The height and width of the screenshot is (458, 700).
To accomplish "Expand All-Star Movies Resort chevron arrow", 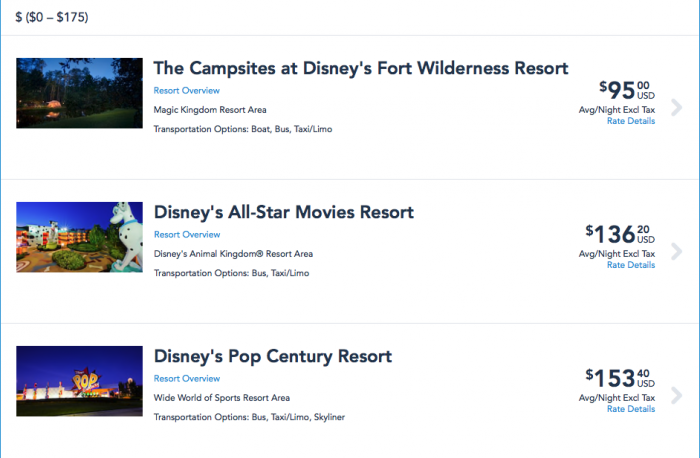I will click(x=677, y=251).
